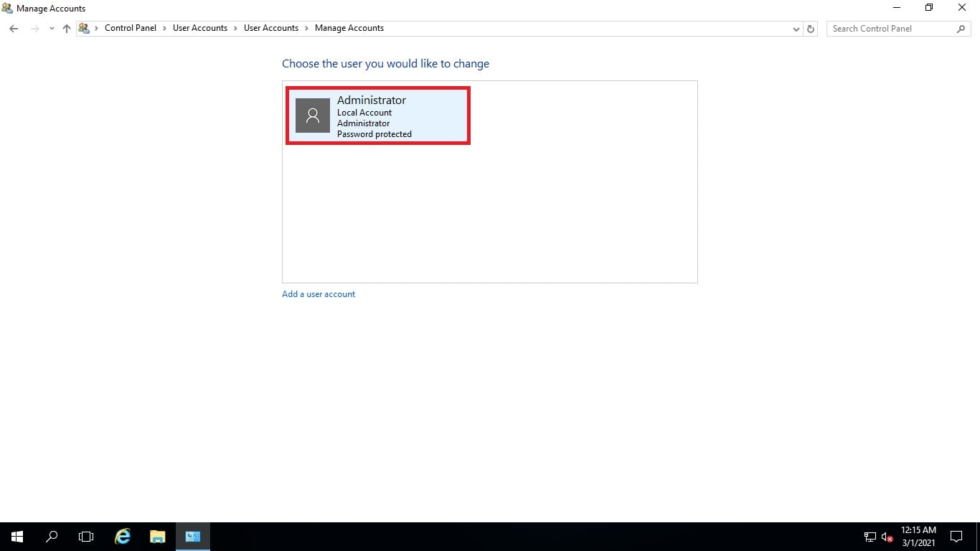980x551 pixels.
Task: Launch Internet Explorer from taskbar
Action: 123,537
